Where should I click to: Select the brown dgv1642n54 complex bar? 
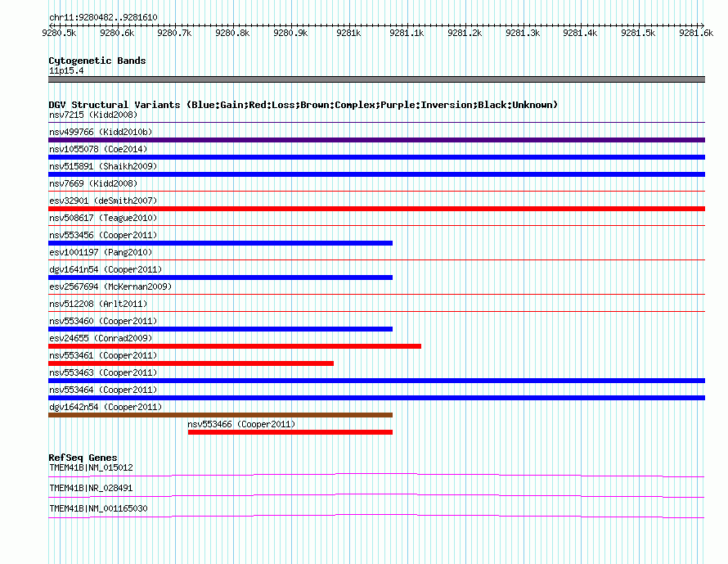click(x=221, y=415)
